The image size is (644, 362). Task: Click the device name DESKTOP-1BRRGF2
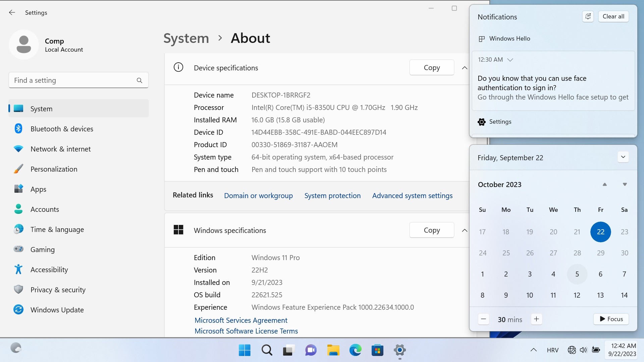(281, 95)
